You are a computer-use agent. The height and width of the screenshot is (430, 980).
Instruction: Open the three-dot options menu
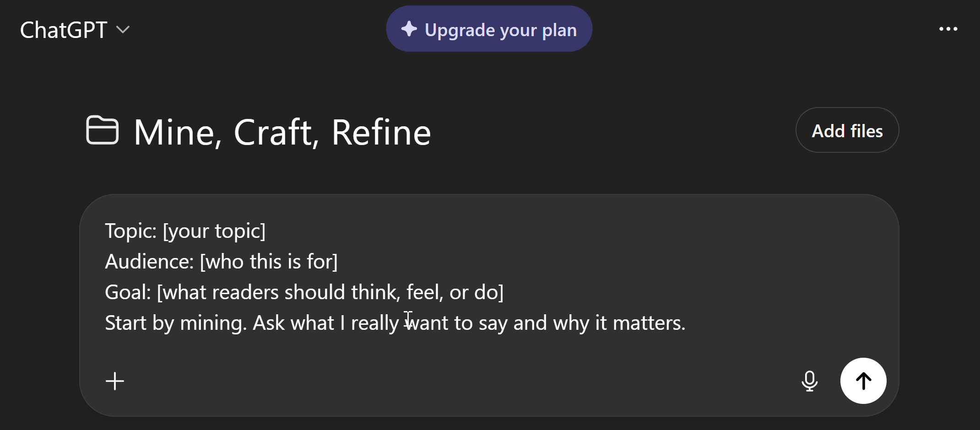point(948,29)
